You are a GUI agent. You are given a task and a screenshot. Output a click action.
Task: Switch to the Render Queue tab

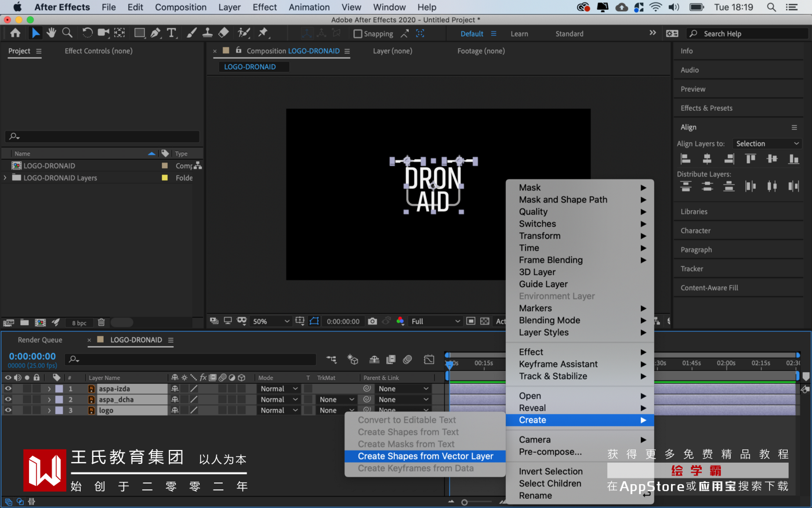point(40,340)
